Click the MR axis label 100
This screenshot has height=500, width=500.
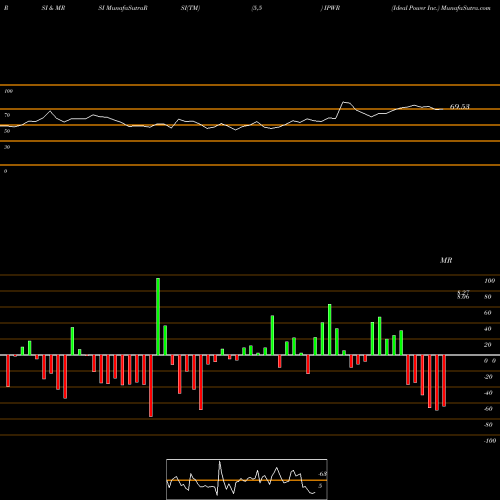(489, 281)
